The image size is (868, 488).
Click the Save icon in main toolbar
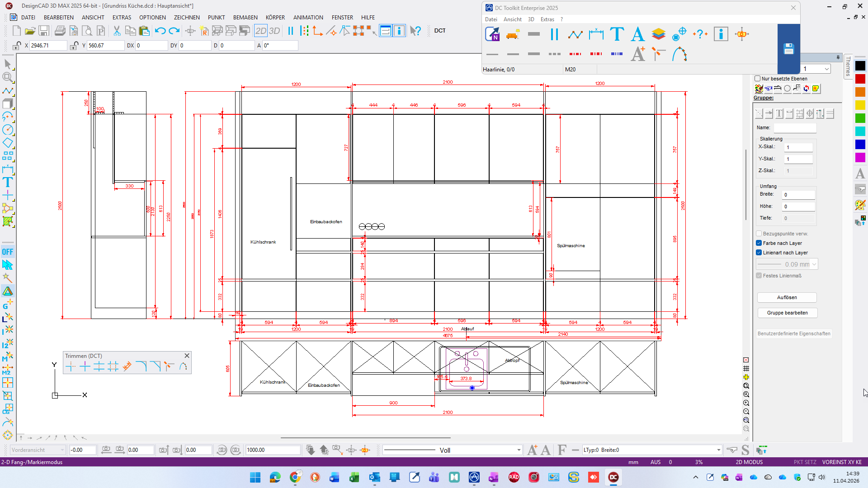(x=44, y=31)
